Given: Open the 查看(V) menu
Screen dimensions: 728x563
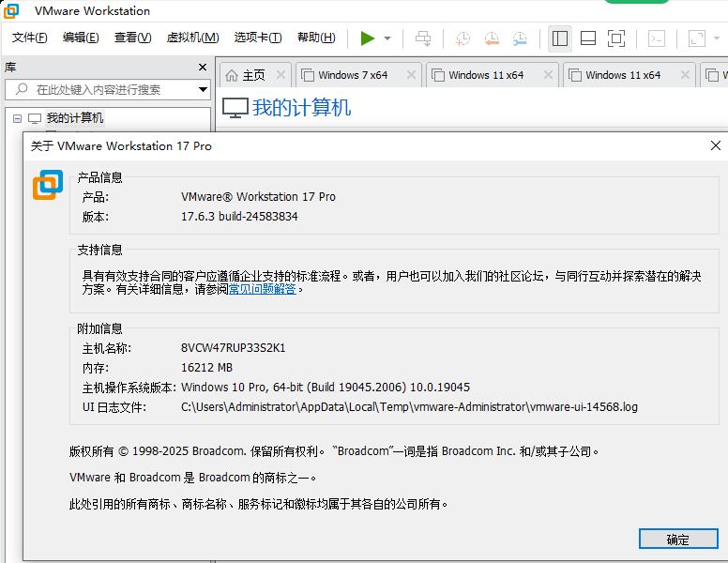Looking at the screenshot, I should tap(133, 38).
